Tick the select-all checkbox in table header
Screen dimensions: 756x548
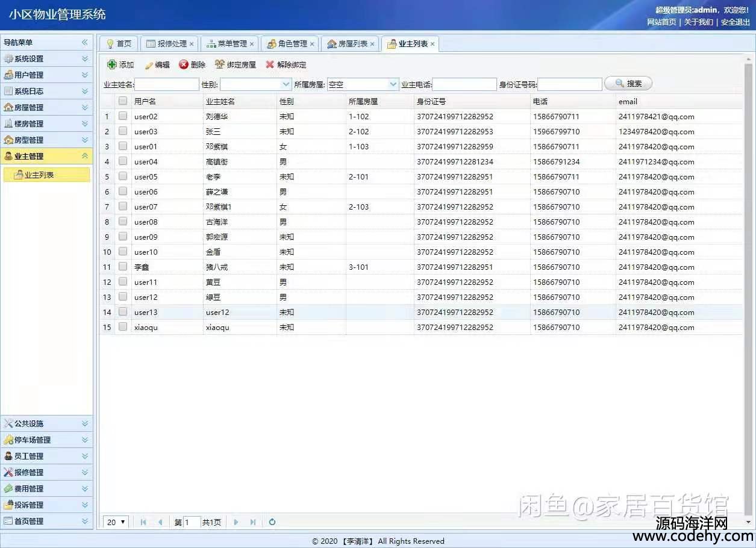[x=123, y=101]
